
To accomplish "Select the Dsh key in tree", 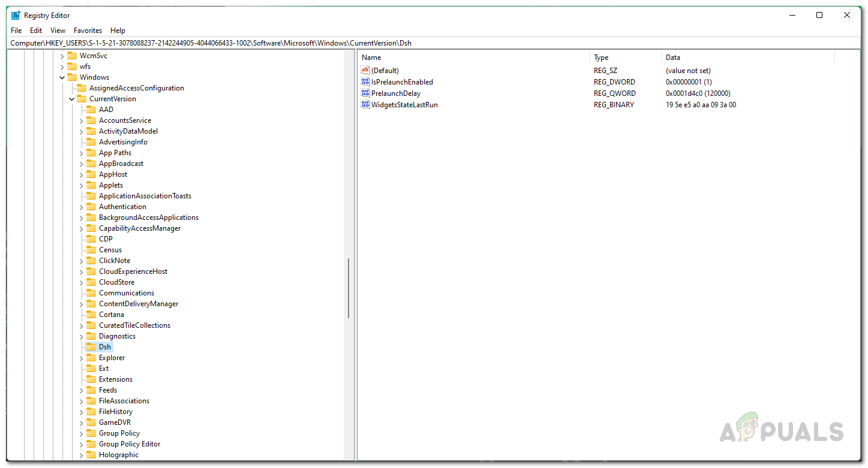I will pyautogui.click(x=105, y=347).
